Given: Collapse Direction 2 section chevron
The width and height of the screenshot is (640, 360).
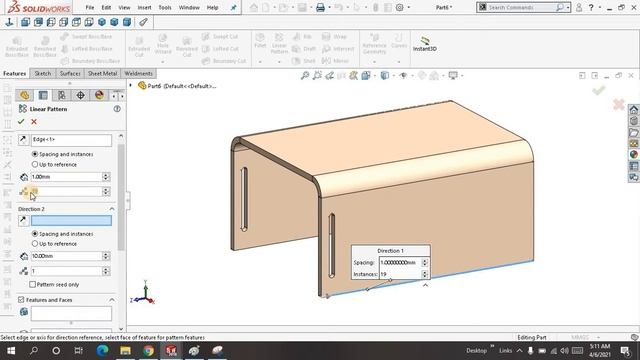Looking at the screenshot, I should [x=111, y=209].
